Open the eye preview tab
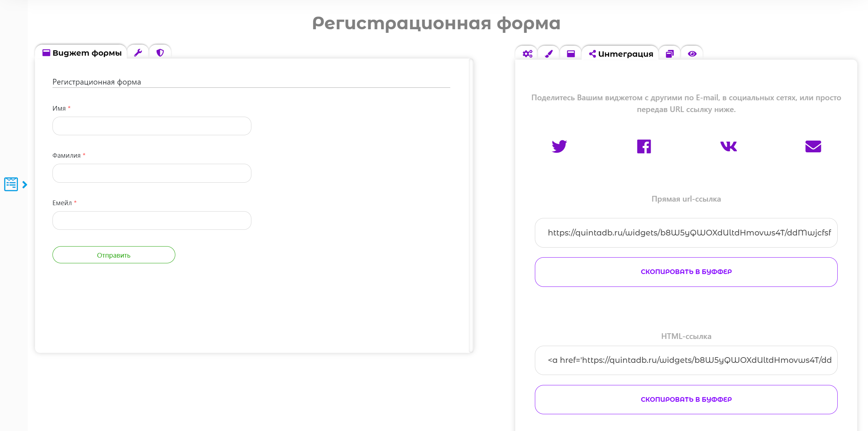 (692, 54)
